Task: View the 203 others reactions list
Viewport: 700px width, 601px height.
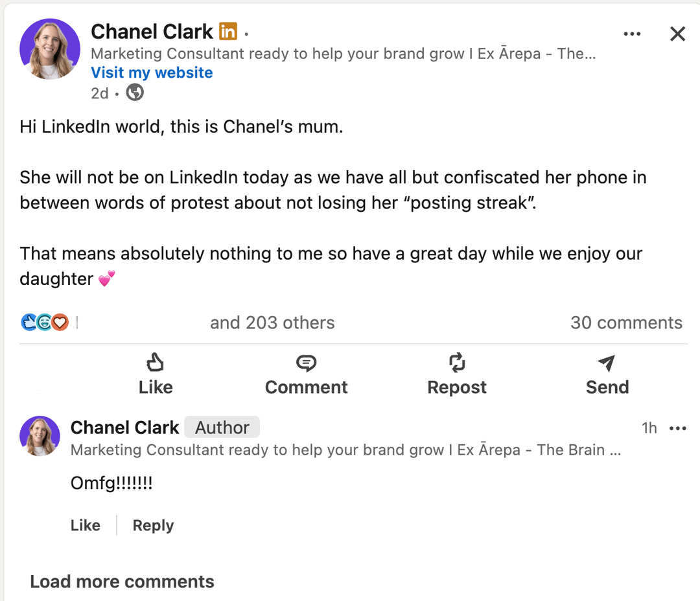Action: 272,323
